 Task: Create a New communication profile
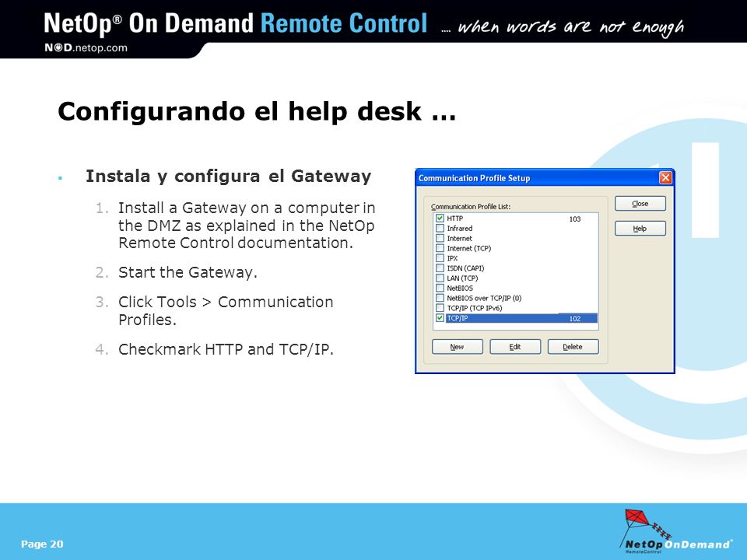(457, 347)
